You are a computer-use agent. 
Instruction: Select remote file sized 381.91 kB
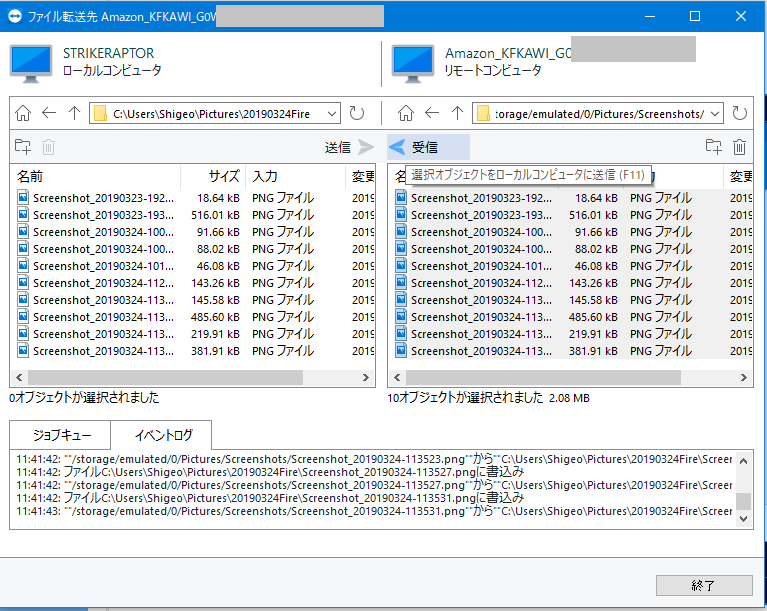[570, 351]
